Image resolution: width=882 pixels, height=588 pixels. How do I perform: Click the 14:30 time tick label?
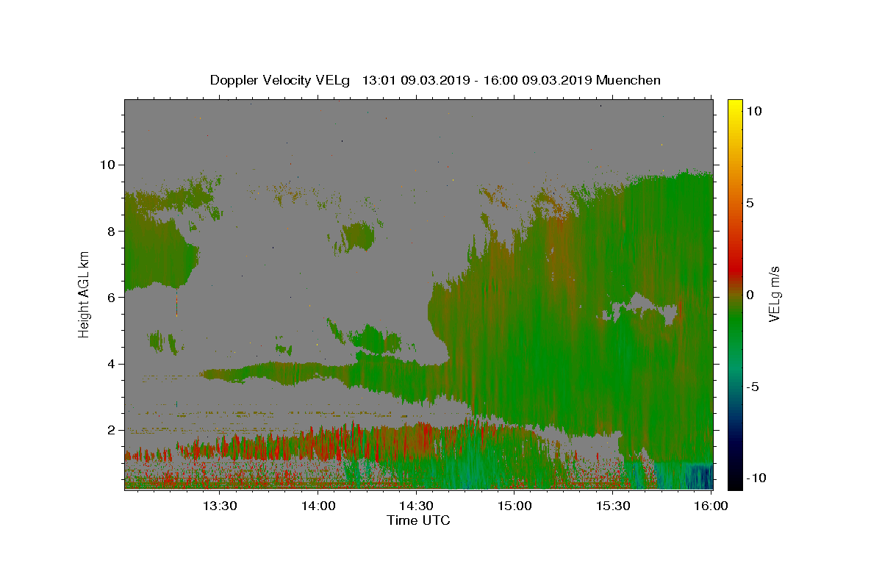(x=417, y=506)
